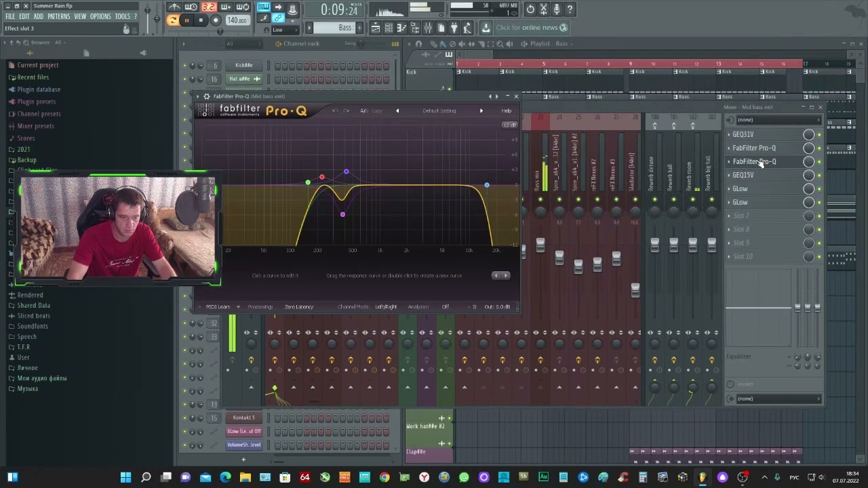Open the EDIT menu
Viewport: 868px width, 488px height.
24,16
